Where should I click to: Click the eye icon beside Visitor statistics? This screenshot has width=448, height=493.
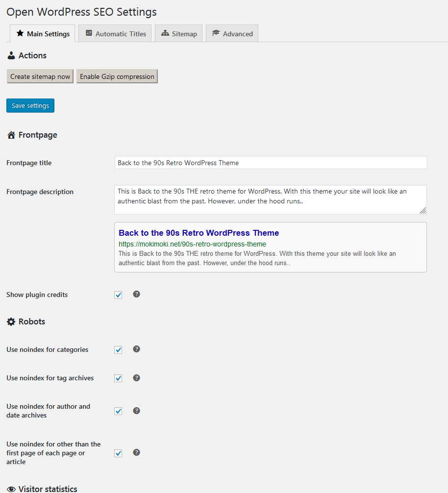coord(11,489)
